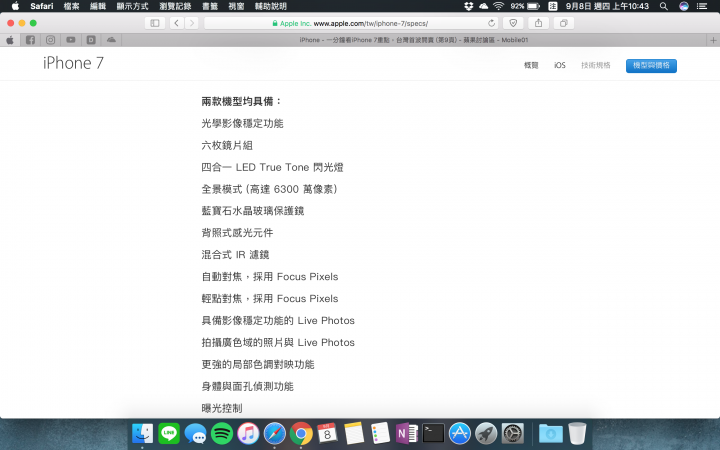Open Finder from the Dock

142,433
